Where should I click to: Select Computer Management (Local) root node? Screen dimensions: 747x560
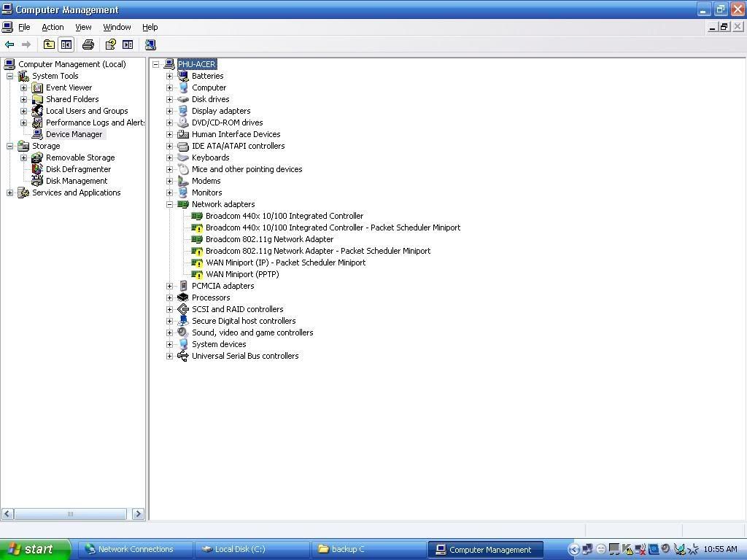point(72,64)
